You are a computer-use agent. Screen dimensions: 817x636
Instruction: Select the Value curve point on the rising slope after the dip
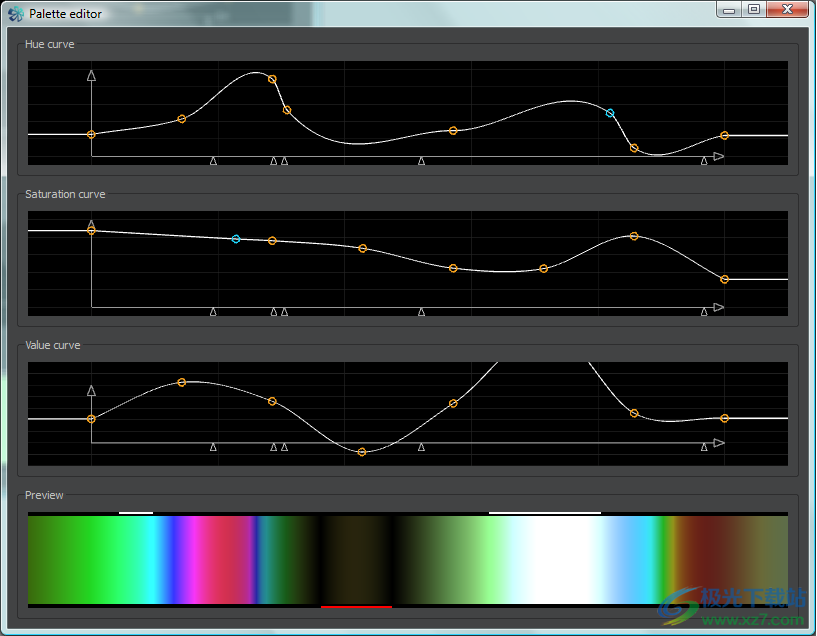click(x=453, y=403)
